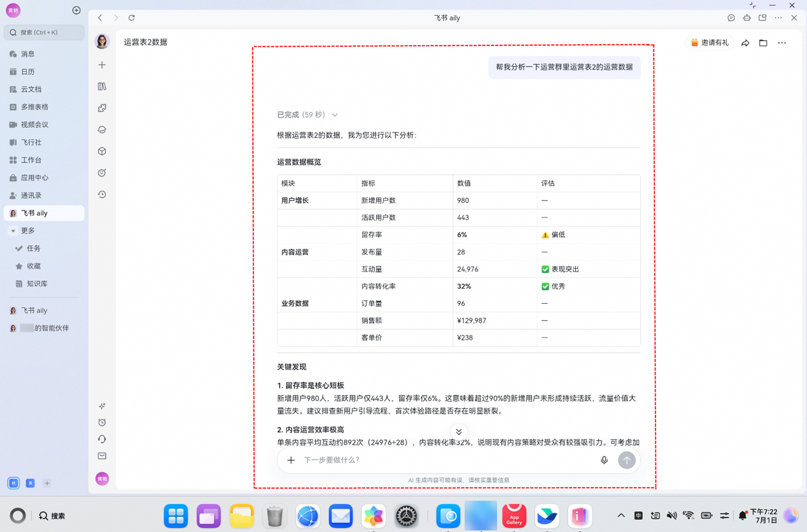Viewport: 807px width, 532px height.
Task: Open the headset support icon
Action: (x=102, y=439)
